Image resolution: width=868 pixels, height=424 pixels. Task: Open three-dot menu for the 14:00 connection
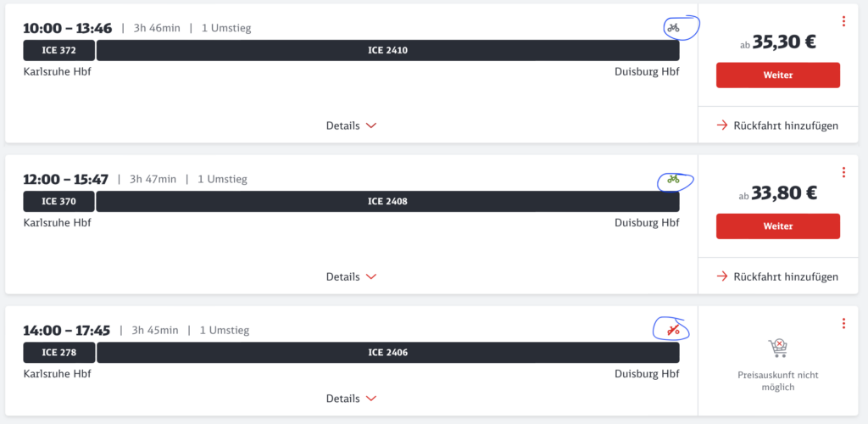click(843, 323)
